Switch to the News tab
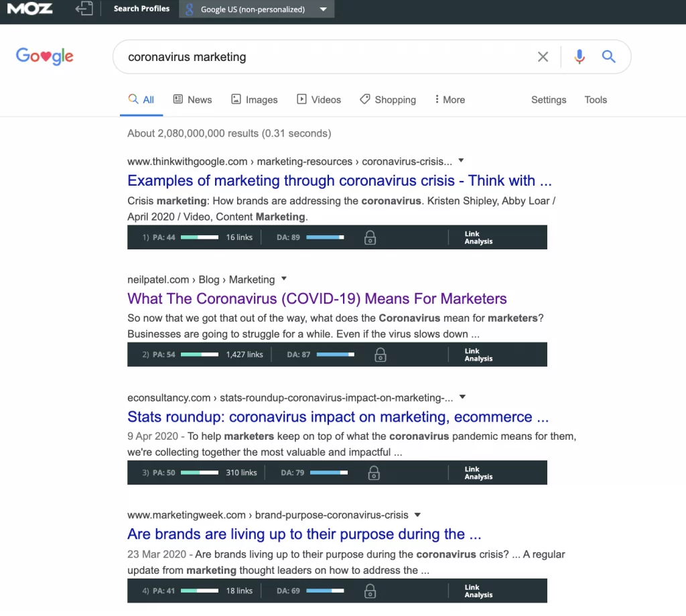Viewport: 686px width, 616px height. coord(192,100)
